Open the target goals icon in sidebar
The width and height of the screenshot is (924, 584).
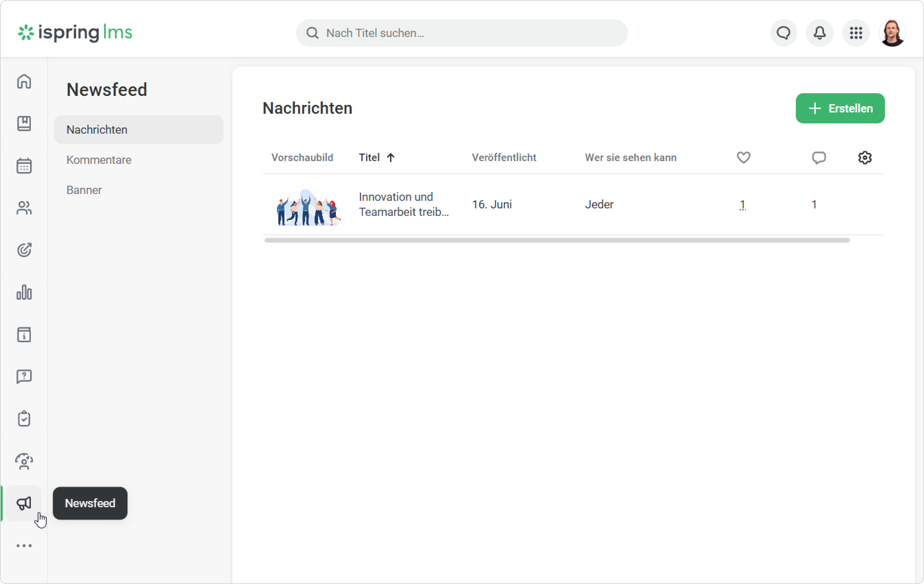point(24,250)
